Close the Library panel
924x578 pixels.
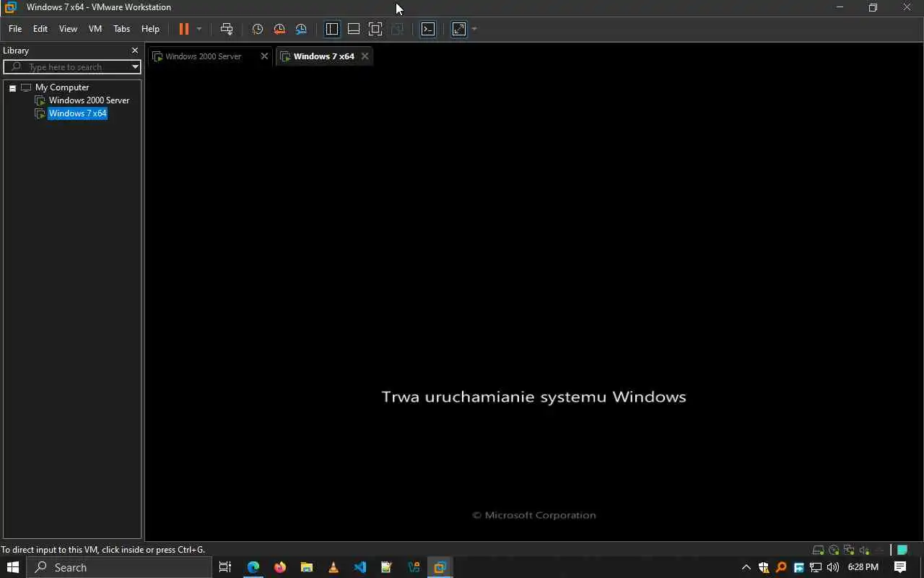pos(134,51)
